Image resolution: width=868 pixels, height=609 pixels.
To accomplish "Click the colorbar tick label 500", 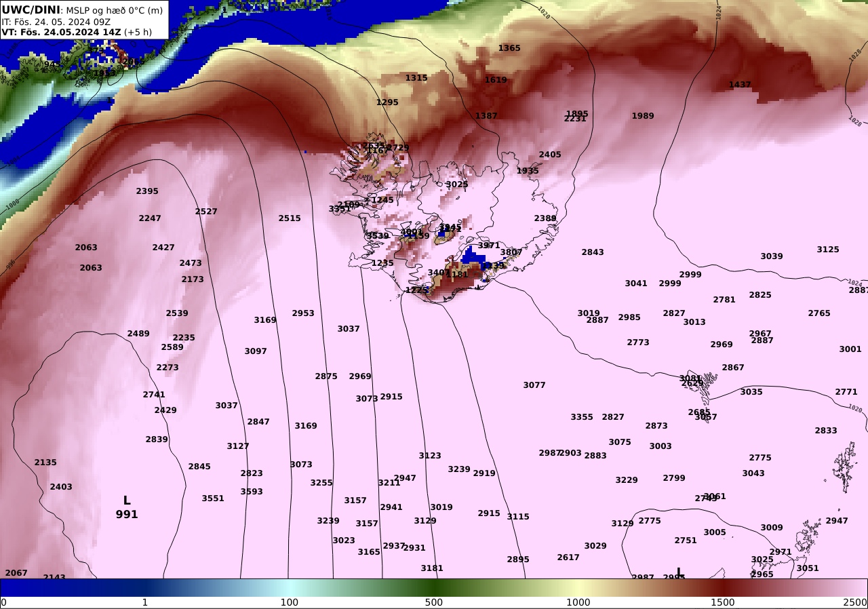I will [x=434, y=602].
